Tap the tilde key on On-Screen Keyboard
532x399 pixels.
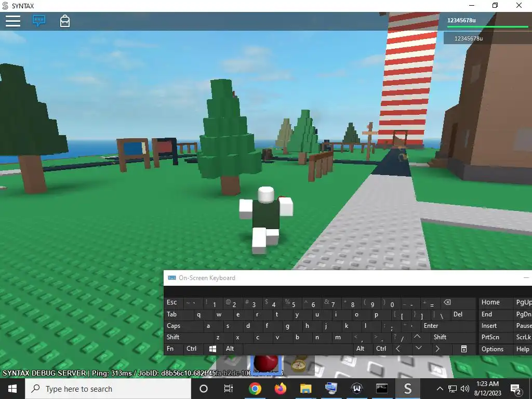pos(193,303)
